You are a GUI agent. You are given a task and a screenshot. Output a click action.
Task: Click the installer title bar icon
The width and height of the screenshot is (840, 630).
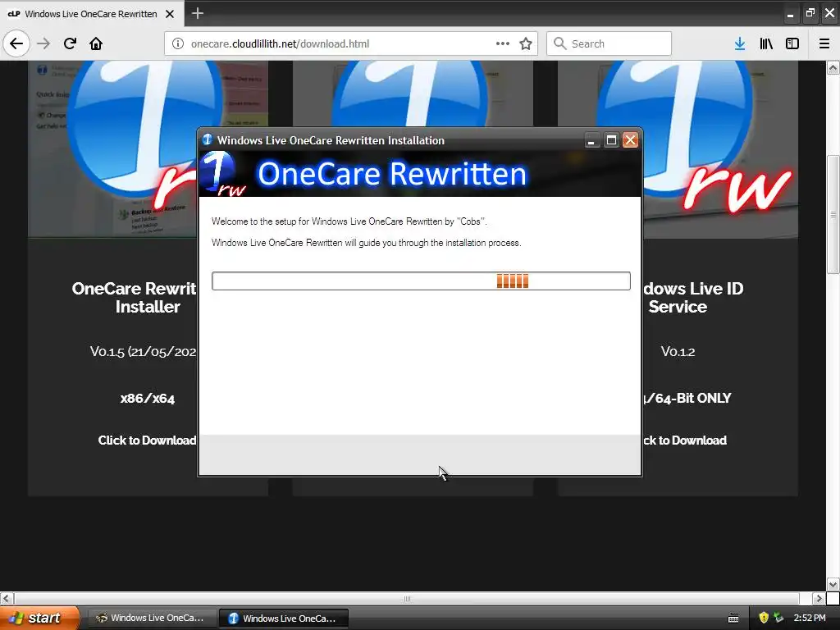pyautogui.click(x=208, y=139)
